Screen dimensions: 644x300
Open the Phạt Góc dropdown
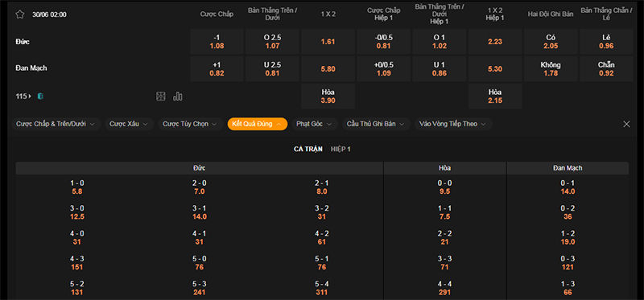(x=315, y=124)
